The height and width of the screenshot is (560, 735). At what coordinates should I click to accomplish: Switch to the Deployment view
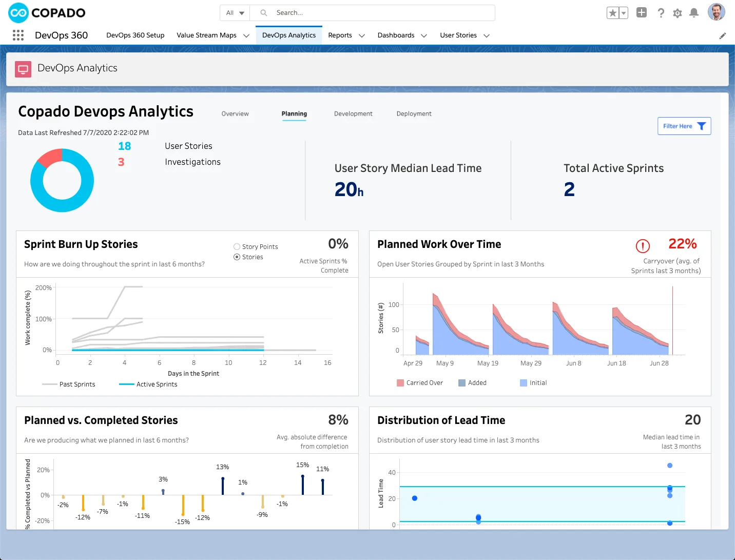point(414,114)
